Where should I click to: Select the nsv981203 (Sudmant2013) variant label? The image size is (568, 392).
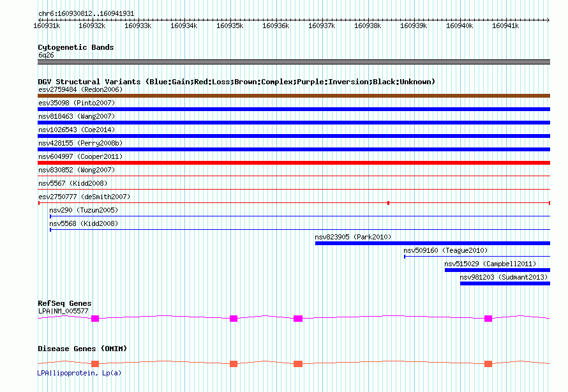coord(503,277)
